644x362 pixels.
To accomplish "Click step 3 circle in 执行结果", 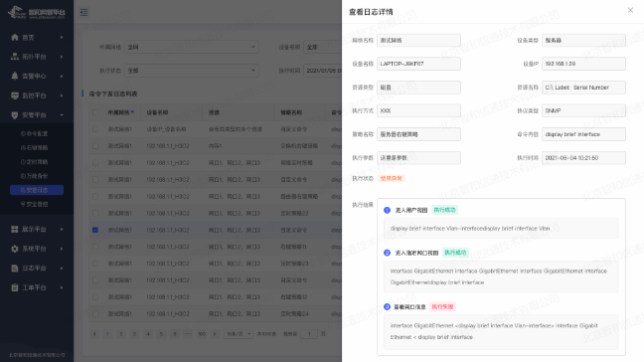I will point(387,307).
